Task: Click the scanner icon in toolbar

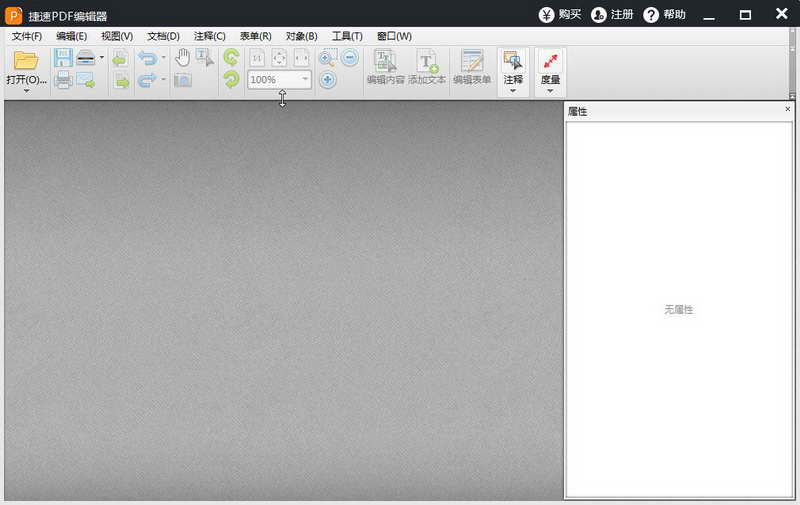Action: coord(86,58)
